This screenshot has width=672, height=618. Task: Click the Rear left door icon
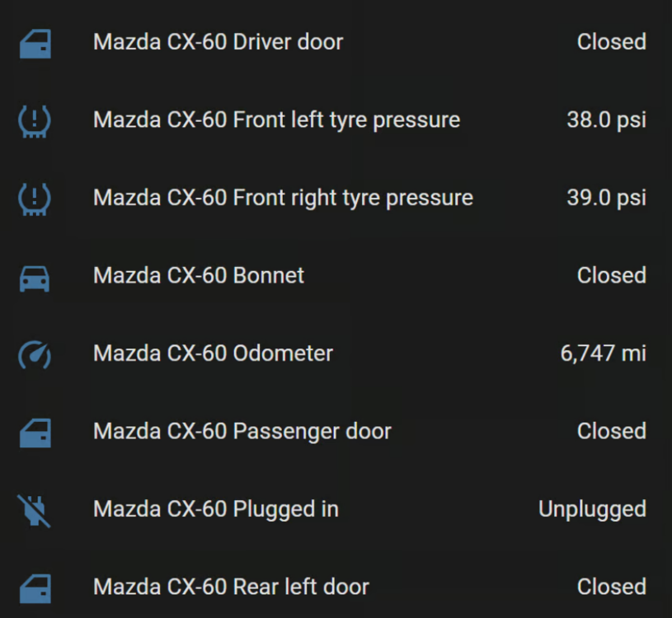coord(35,588)
